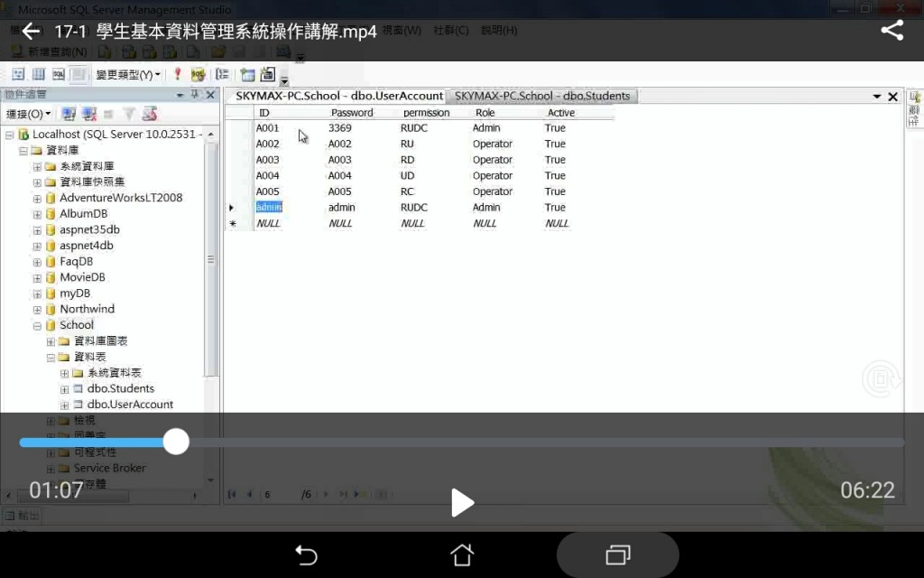Expand the MovieDB database node
This screenshot has width=924, height=578.
pos(37,278)
